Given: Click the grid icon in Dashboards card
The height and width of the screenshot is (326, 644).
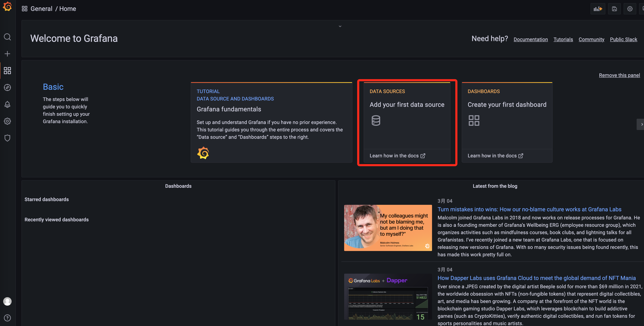Looking at the screenshot, I should click(x=474, y=120).
